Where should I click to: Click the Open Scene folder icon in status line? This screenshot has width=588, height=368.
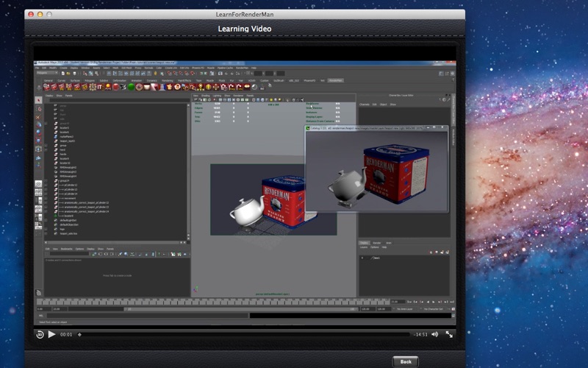click(68, 74)
